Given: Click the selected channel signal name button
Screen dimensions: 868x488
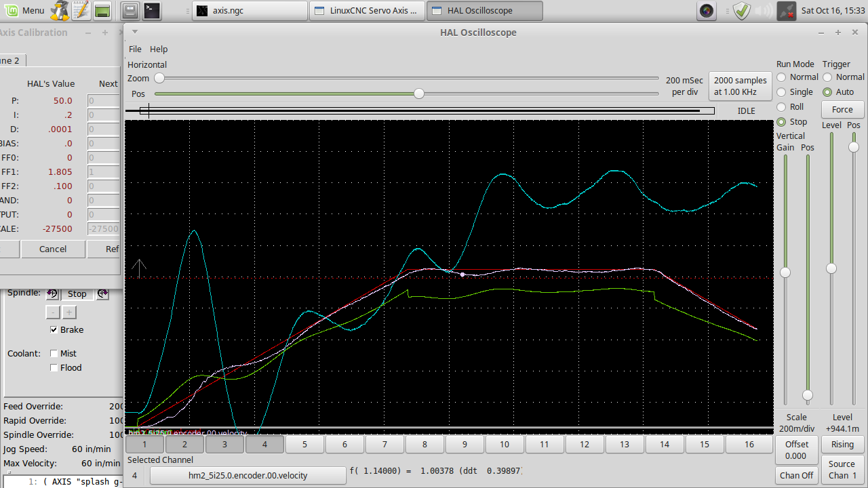Looking at the screenshot, I should 248,476.
